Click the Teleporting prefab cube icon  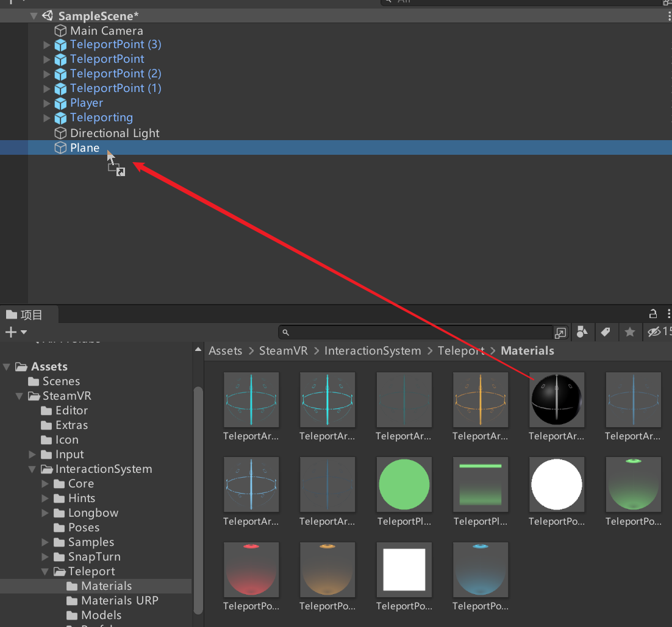point(60,118)
